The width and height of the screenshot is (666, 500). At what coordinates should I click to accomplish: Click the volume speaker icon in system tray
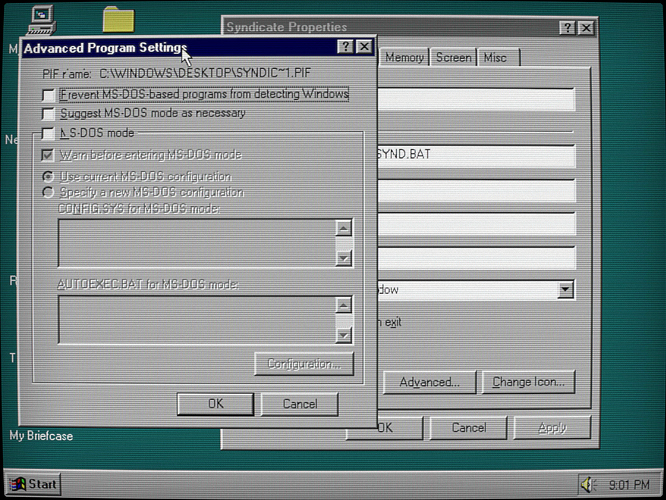(588, 484)
